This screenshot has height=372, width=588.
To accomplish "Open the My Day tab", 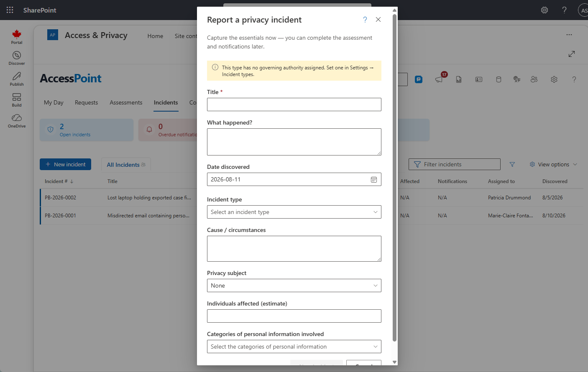I will [x=54, y=102].
